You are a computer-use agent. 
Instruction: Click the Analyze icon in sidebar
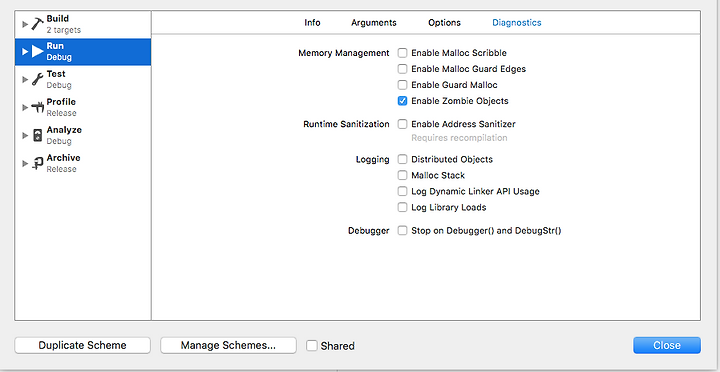(37, 135)
